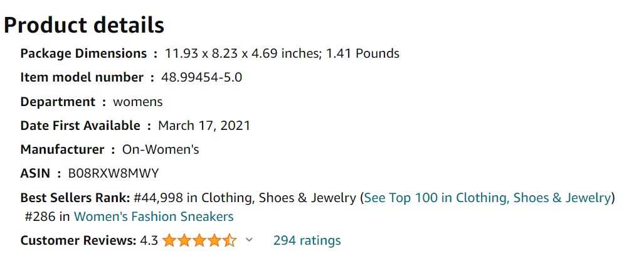The image size is (644, 268).
Task: Click the item model number 48.99454-5.0
Action: [202, 77]
